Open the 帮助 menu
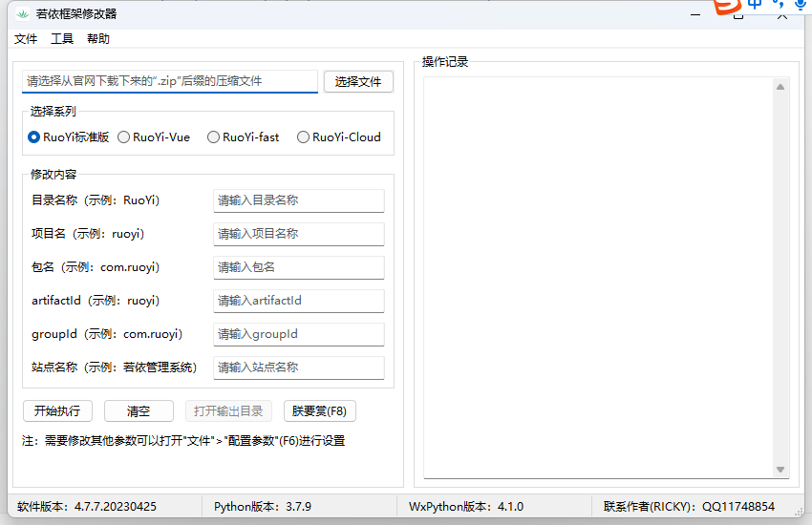Screen dimensions: 812x525 [x=97, y=39]
